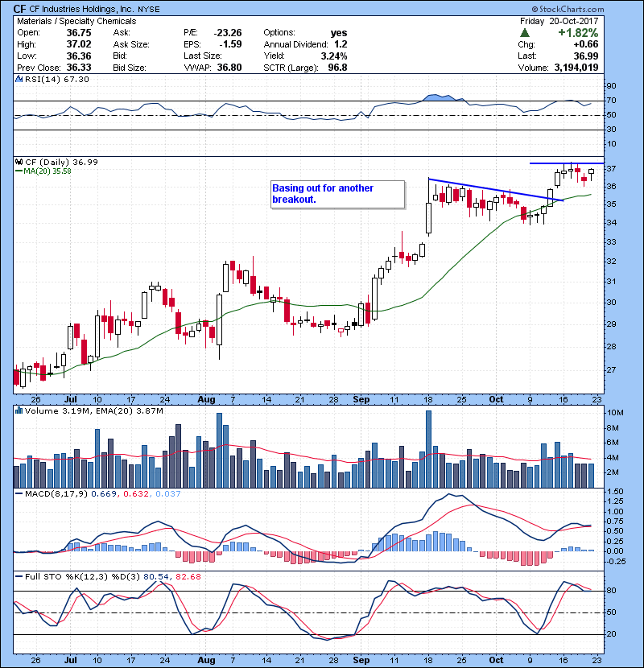
Task: Click the 37 price axis label
Action: point(611,169)
